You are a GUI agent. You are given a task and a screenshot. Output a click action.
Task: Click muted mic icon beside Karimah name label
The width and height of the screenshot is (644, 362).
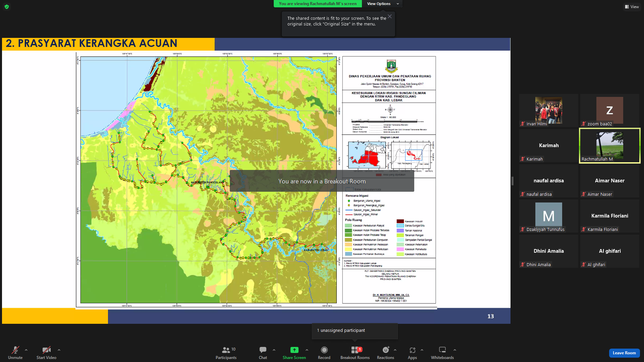523,159
